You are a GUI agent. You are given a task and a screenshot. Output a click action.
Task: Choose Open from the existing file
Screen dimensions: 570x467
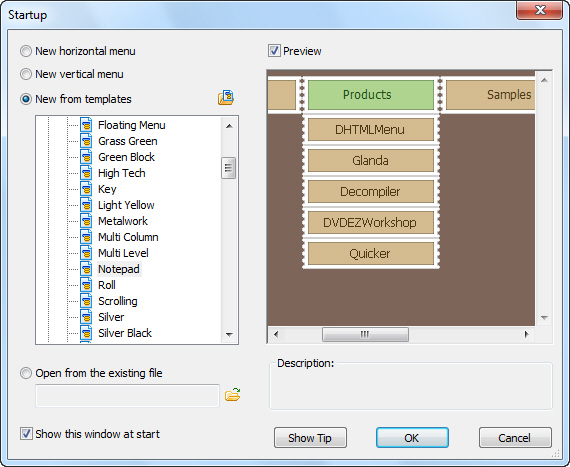[26, 373]
